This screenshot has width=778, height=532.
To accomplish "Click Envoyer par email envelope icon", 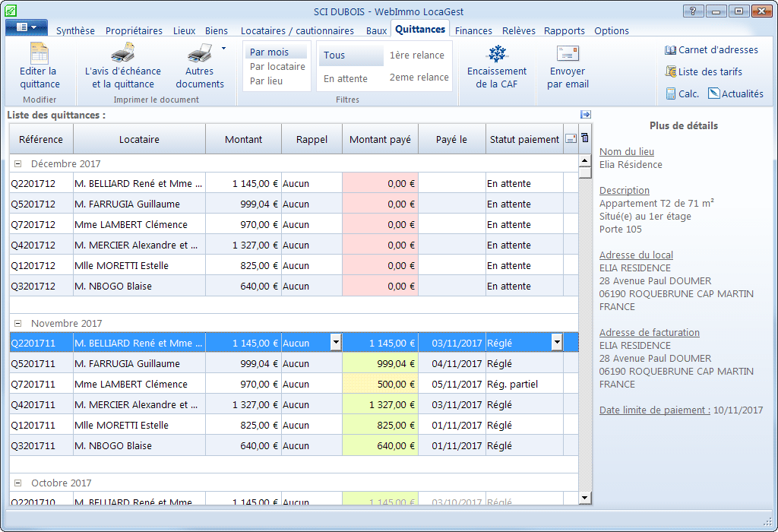I will pyautogui.click(x=568, y=55).
